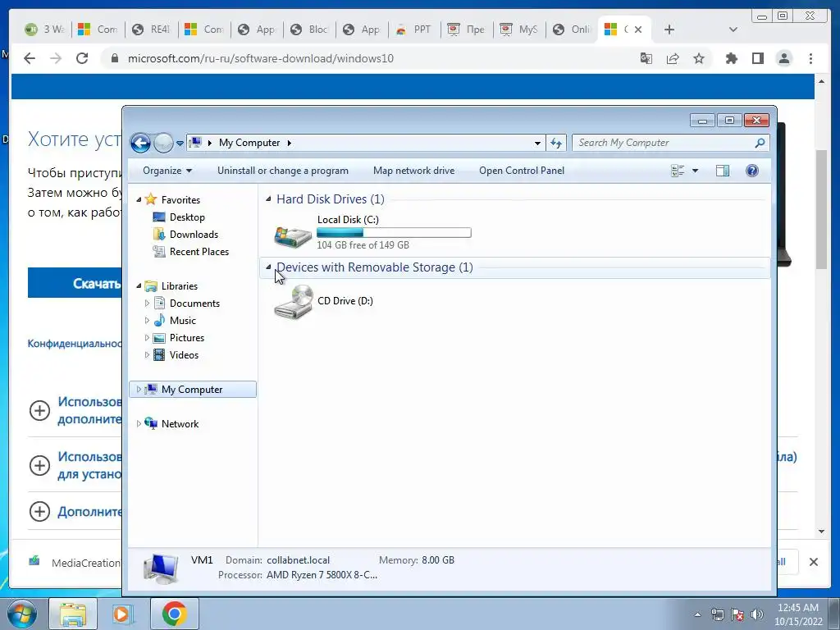Expand the Дополните plus section on webpage

(39, 511)
